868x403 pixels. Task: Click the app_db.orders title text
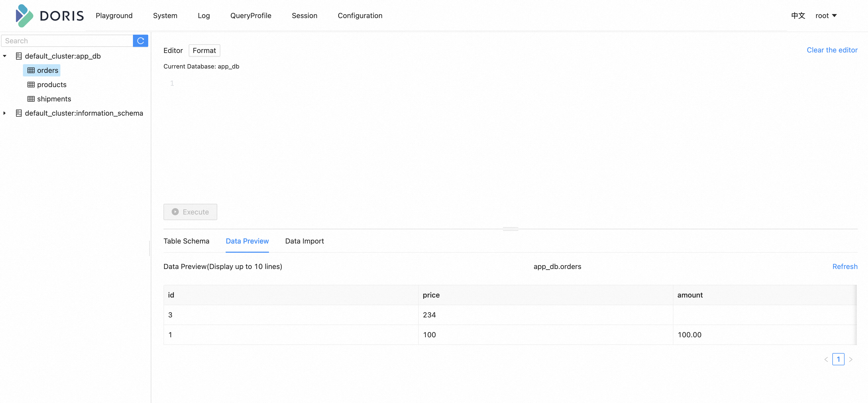(x=557, y=266)
